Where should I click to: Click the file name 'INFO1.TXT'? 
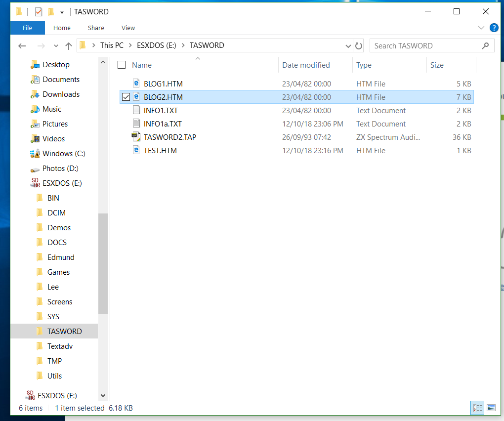click(x=161, y=111)
